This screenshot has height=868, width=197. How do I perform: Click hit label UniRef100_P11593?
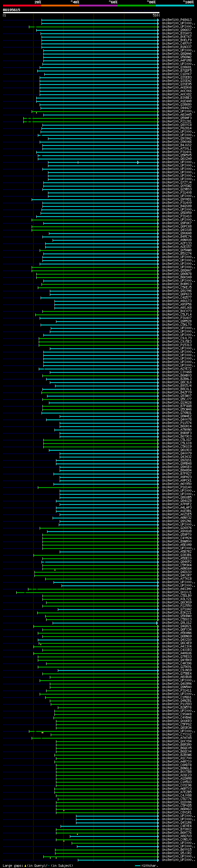tap(176, 704)
